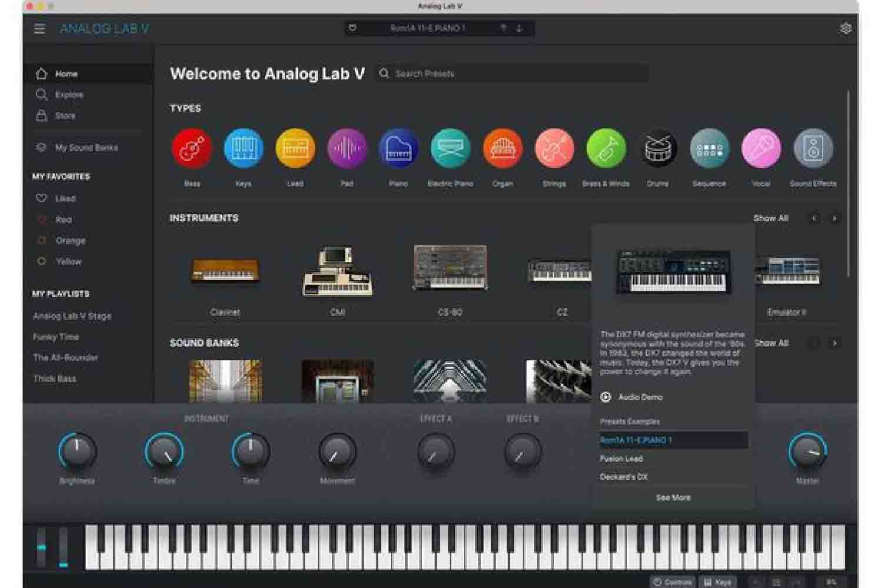882x588 pixels.
Task: Select the Clavinet instrument
Action: [x=225, y=272]
